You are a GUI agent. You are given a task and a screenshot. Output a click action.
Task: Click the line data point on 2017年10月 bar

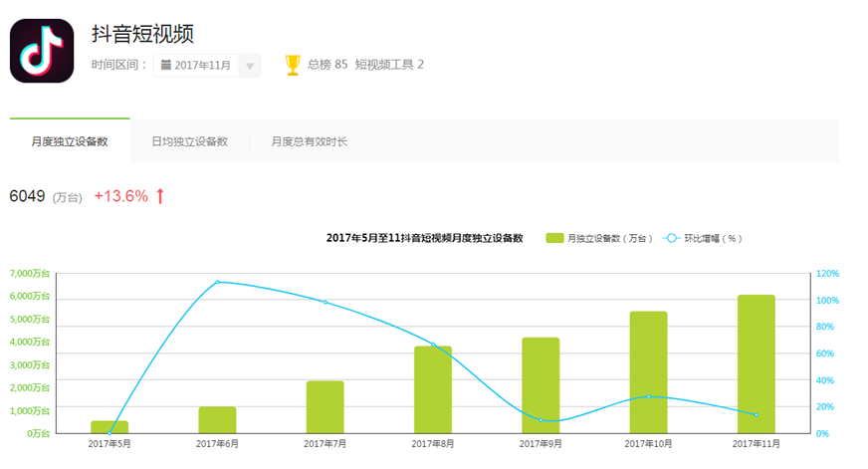[648, 396]
